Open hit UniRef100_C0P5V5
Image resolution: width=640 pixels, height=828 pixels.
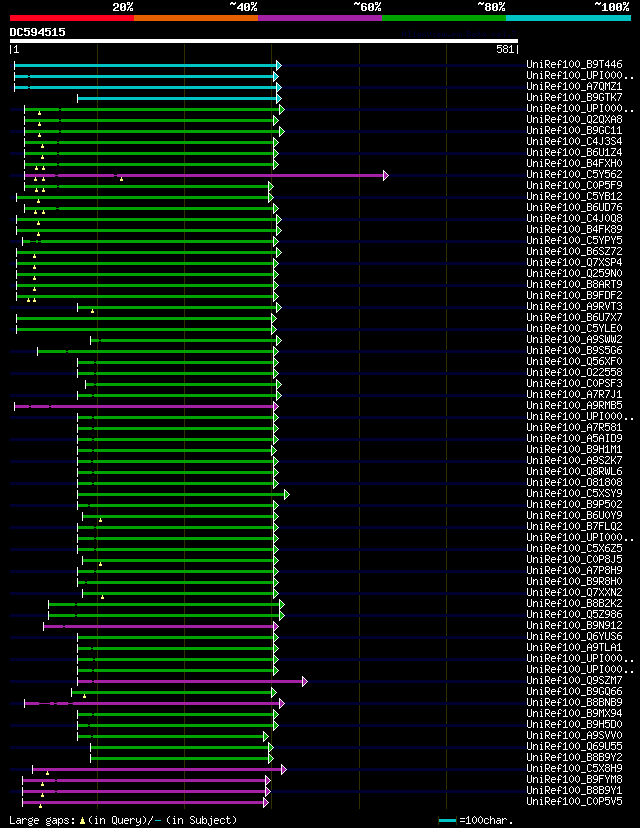[574, 802]
